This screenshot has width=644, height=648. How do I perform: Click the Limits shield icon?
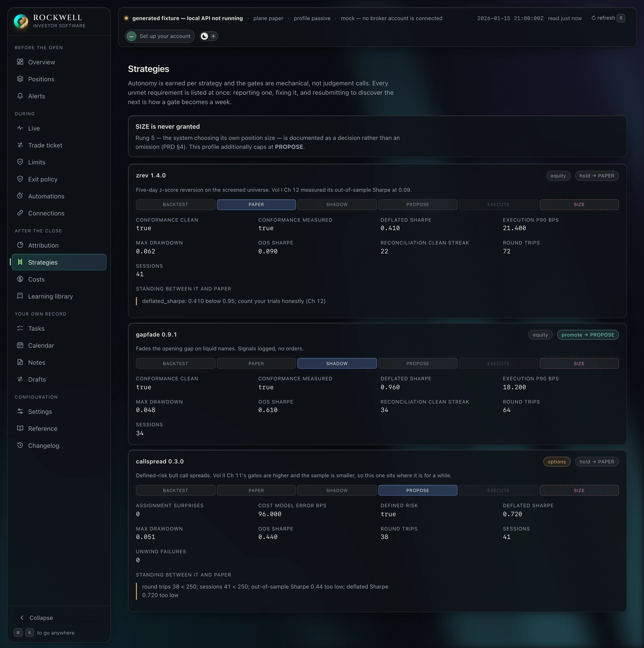pyautogui.click(x=20, y=162)
